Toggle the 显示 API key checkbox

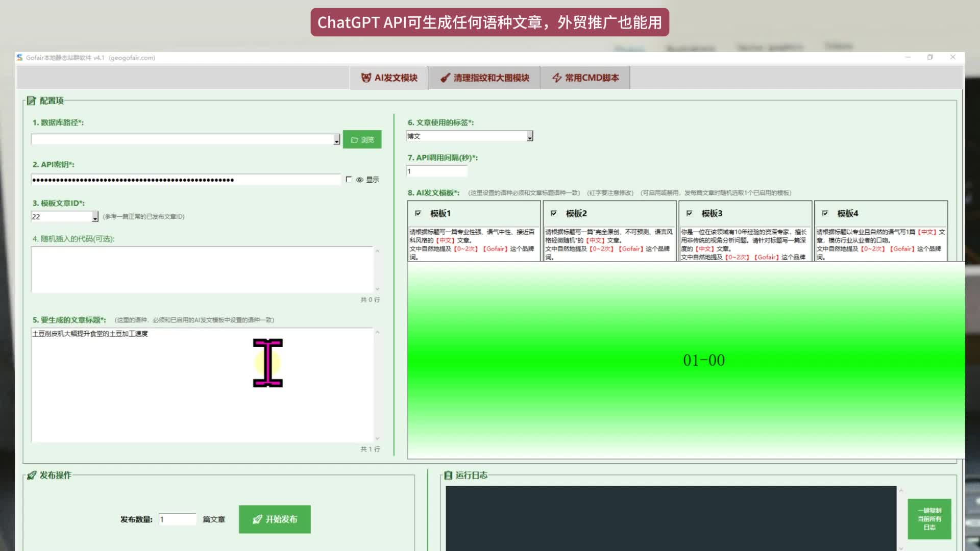(x=349, y=179)
